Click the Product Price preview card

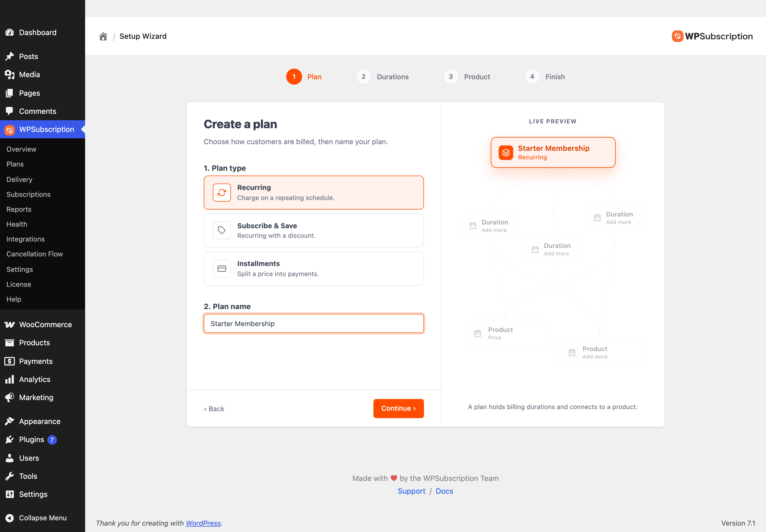coord(506,333)
